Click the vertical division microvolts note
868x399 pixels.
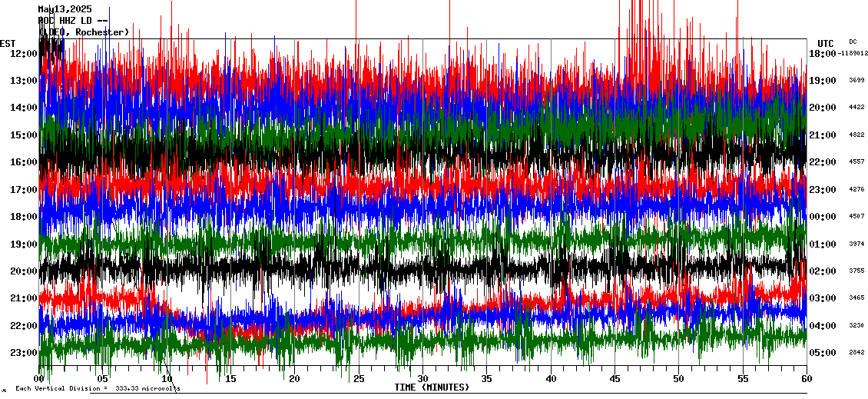coord(98,388)
